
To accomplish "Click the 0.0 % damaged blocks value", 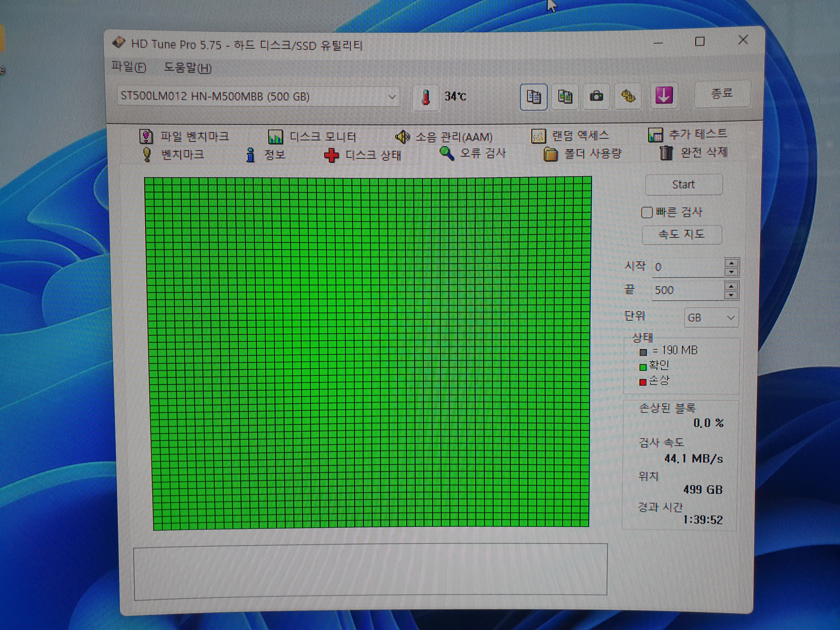I will pyautogui.click(x=709, y=423).
